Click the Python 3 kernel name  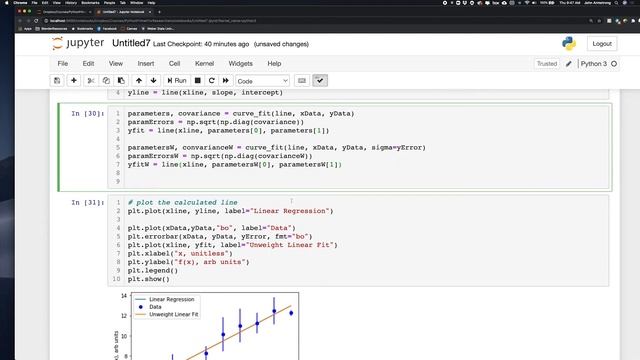pyautogui.click(x=594, y=64)
